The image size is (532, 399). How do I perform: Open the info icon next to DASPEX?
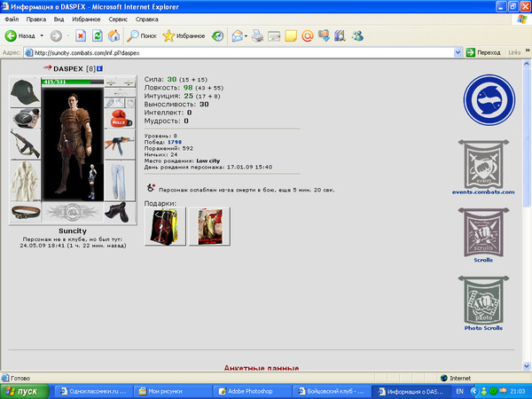pyautogui.click(x=99, y=68)
